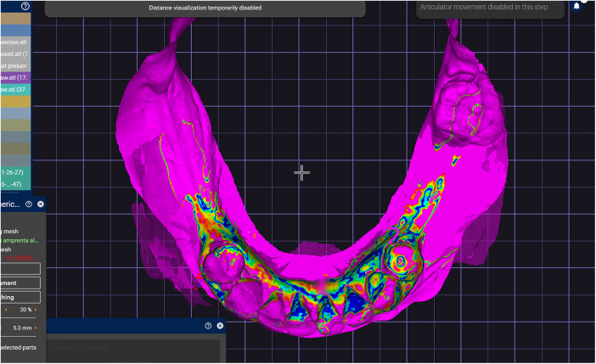Click the button ending in 'hing'
Screen dimensions: 596x364
tap(20, 297)
